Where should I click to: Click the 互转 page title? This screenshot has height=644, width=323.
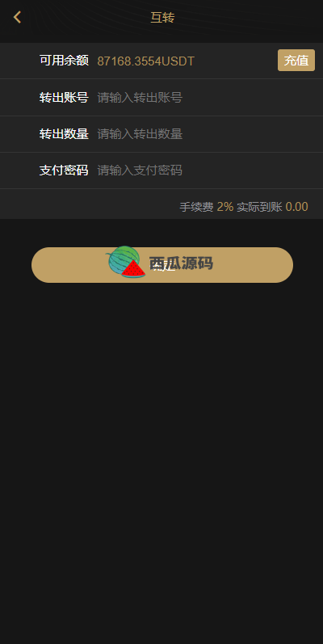click(x=162, y=18)
